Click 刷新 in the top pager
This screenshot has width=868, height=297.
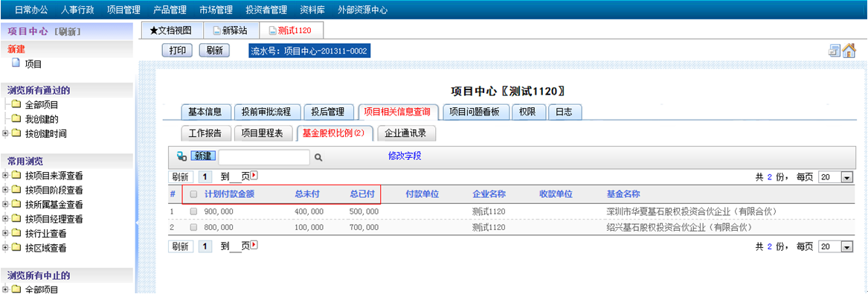(181, 176)
